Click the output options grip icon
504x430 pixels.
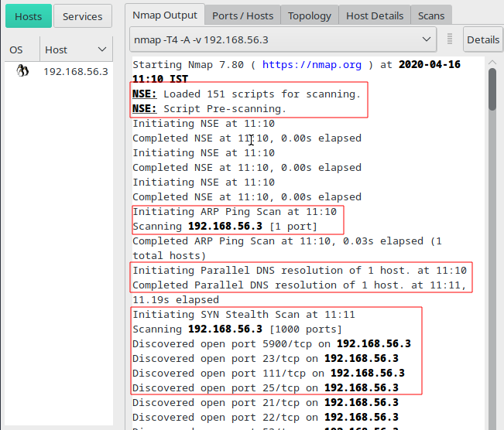450,39
